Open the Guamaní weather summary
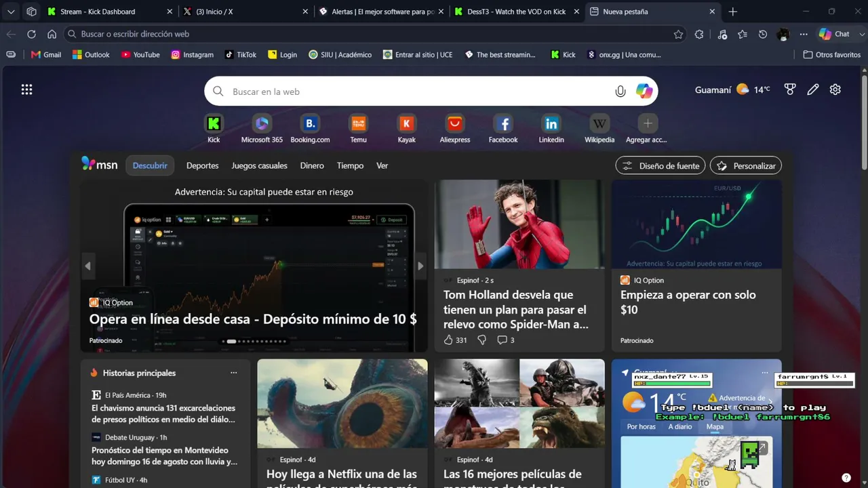 tap(732, 89)
